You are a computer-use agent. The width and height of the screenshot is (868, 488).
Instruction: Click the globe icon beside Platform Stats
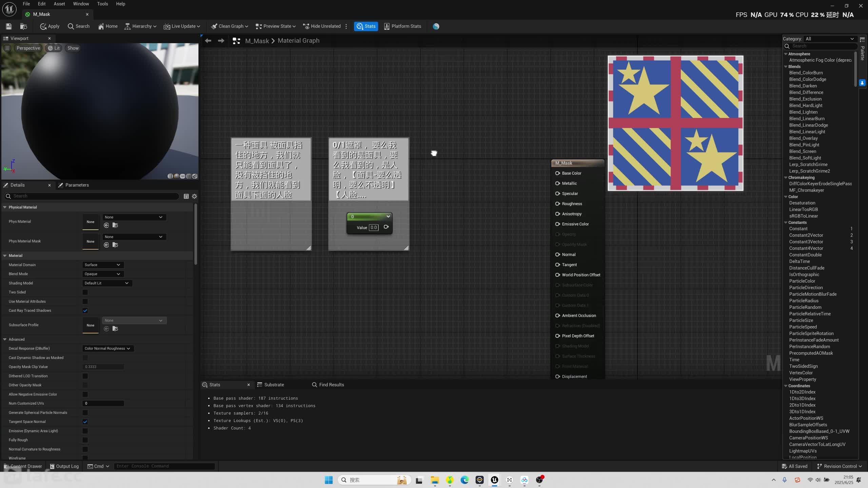pos(436,26)
